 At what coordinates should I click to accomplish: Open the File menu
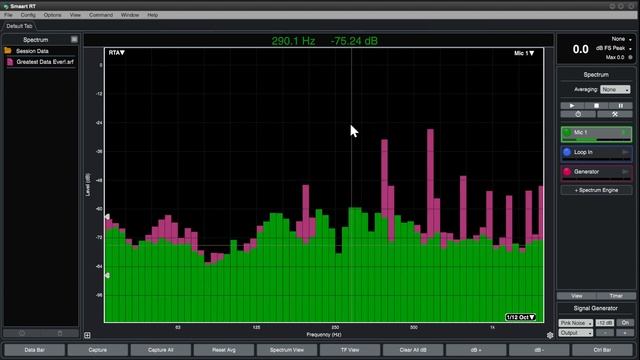pyautogui.click(x=8, y=15)
